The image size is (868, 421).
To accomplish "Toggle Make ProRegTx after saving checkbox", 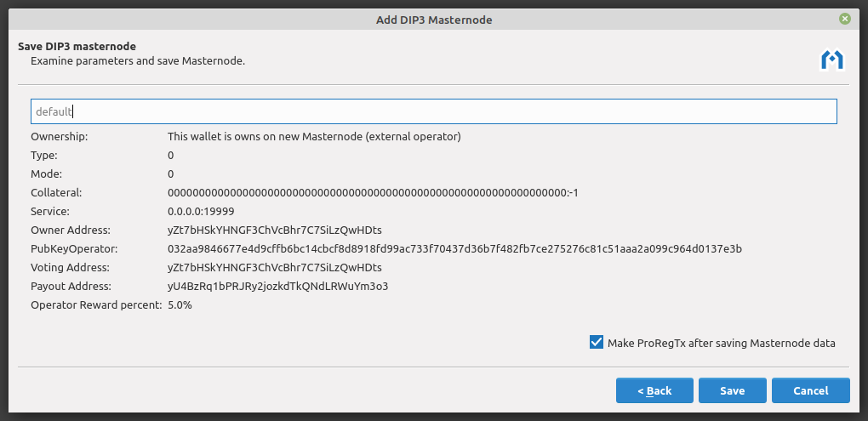I will (x=596, y=343).
